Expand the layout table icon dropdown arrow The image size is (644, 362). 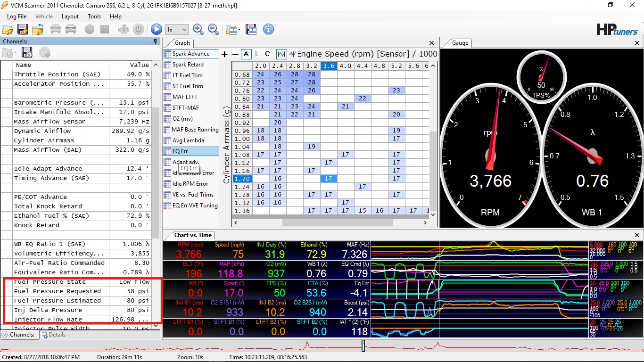click(239, 30)
